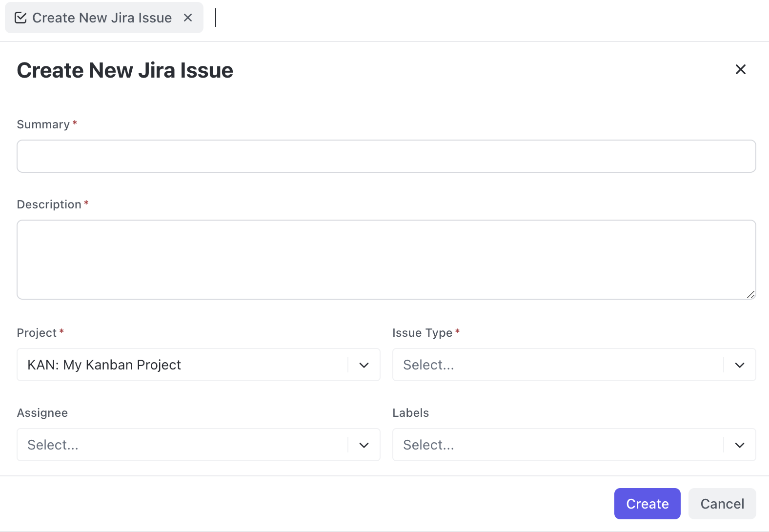Expand the Project dropdown chevron arrow
Screen dimensions: 769x532
pos(364,365)
